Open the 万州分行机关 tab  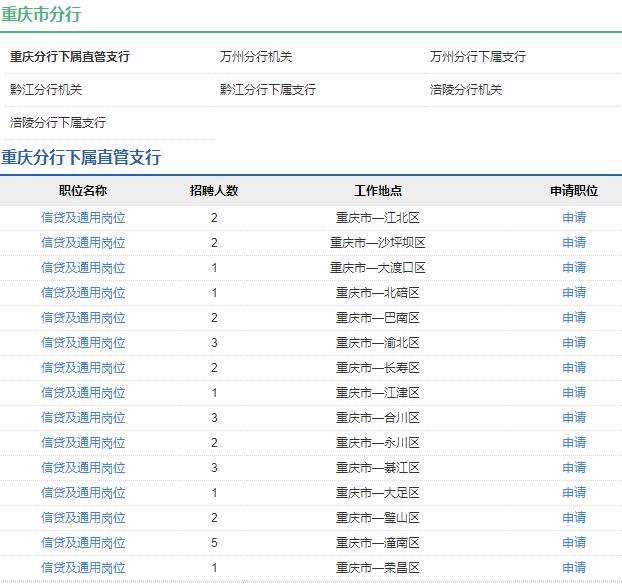(256, 57)
